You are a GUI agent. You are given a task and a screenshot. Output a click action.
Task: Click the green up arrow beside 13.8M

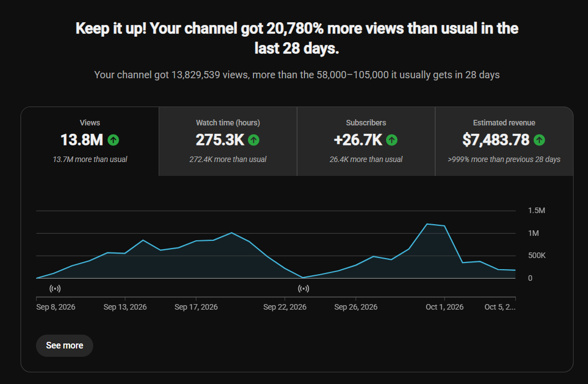click(x=113, y=140)
